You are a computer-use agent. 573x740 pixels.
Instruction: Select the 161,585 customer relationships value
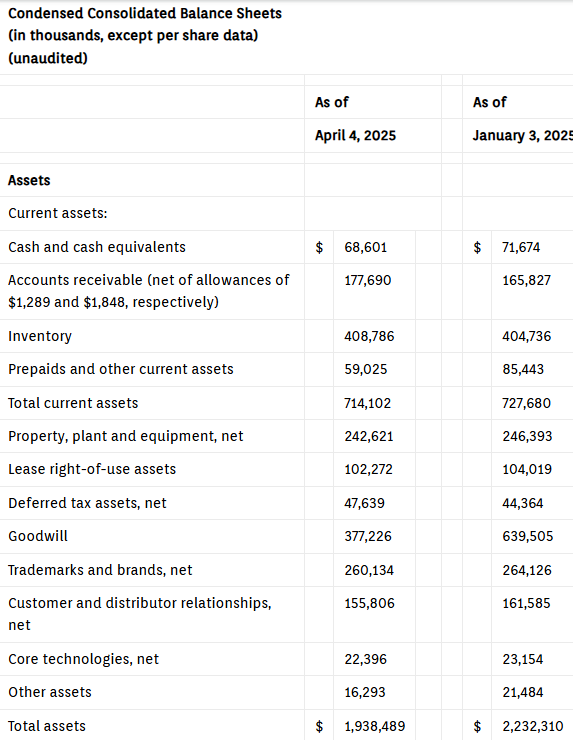pyautogui.click(x=526, y=603)
